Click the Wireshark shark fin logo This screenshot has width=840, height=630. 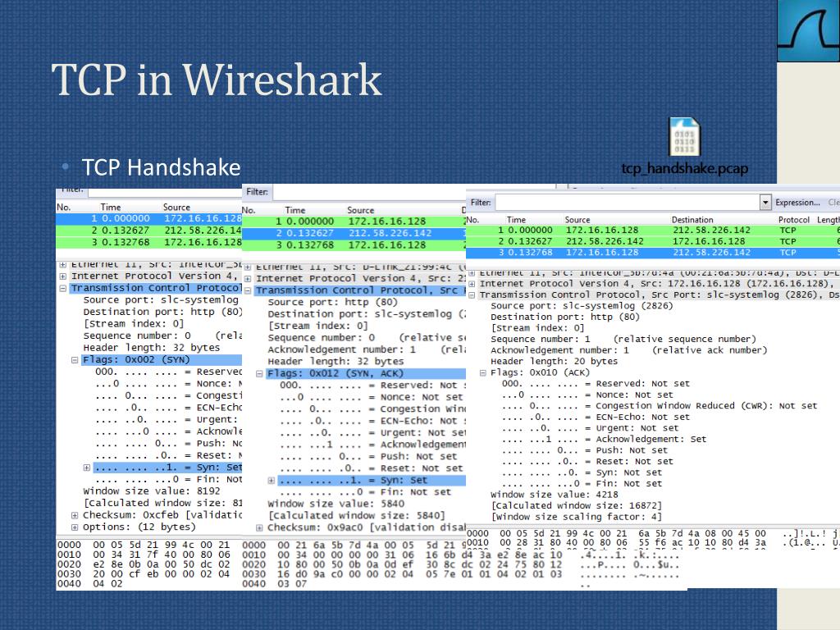click(808, 30)
